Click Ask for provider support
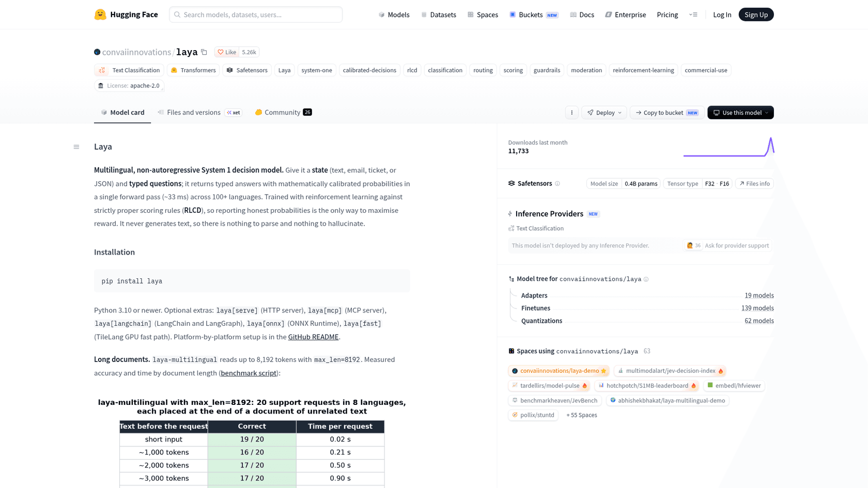Viewport: 868px width, 488px height. (x=727, y=246)
